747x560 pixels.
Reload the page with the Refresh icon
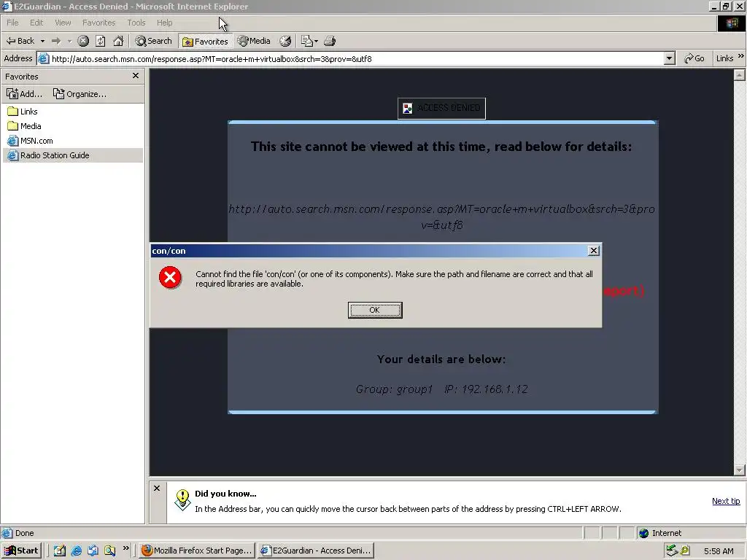click(x=101, y=41)
